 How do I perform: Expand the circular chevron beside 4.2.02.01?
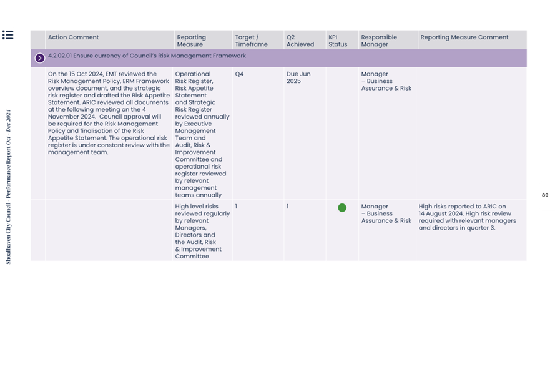(x=40, y=58)
